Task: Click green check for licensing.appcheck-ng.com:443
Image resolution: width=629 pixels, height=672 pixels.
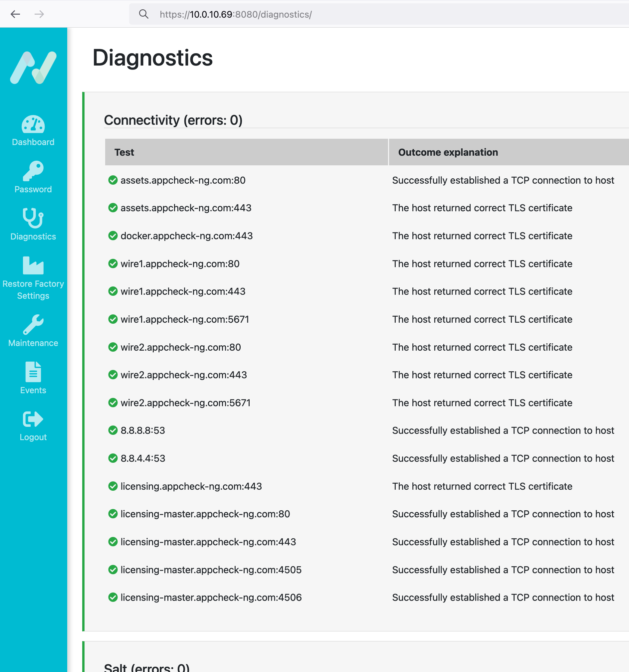Action: [113, 486]
